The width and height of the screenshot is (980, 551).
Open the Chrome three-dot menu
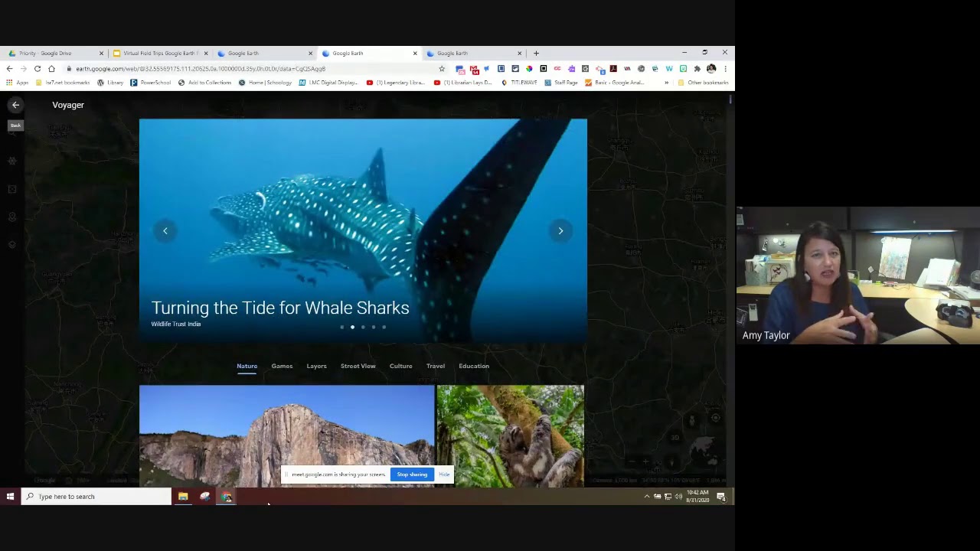point(725,69)
